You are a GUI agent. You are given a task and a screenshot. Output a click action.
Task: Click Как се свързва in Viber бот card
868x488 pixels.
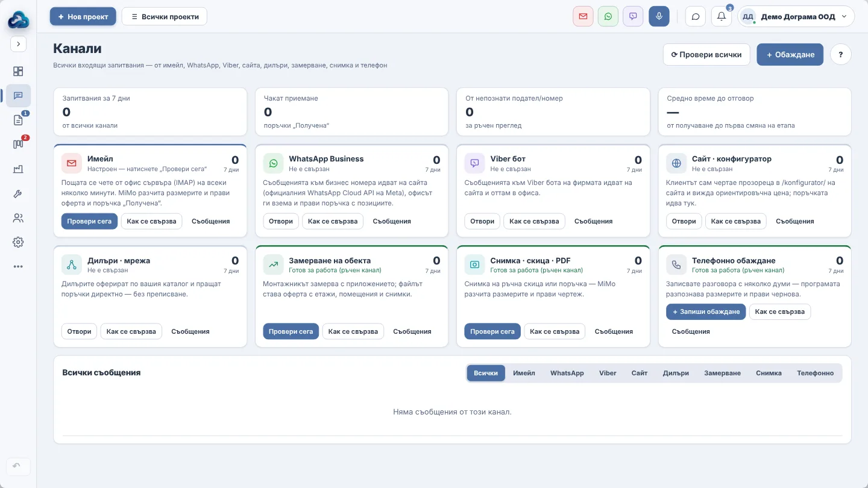click(x=534, y=221)
